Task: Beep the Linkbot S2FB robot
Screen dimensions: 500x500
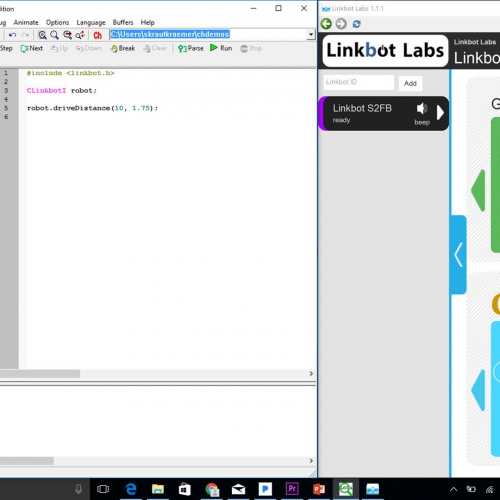Action: [x=422, y=113]
